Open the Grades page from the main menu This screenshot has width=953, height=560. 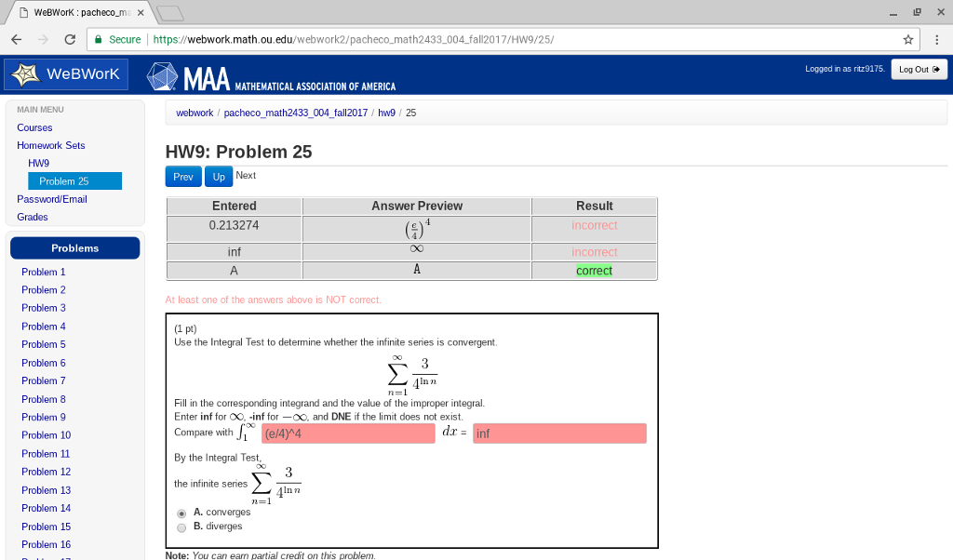(33, 216)
